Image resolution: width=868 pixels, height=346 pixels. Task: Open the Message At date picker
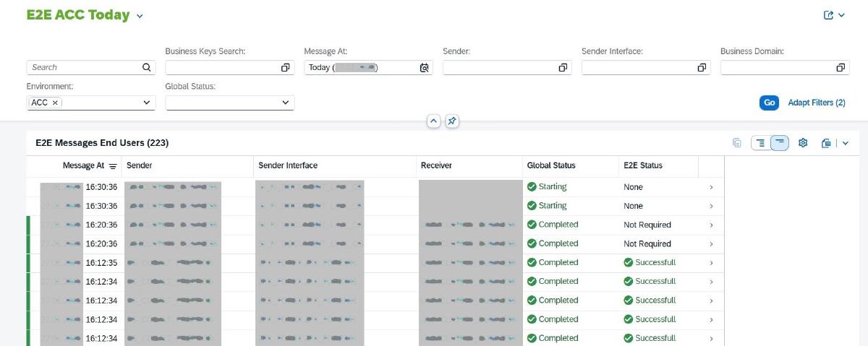[x=425, y=67]
